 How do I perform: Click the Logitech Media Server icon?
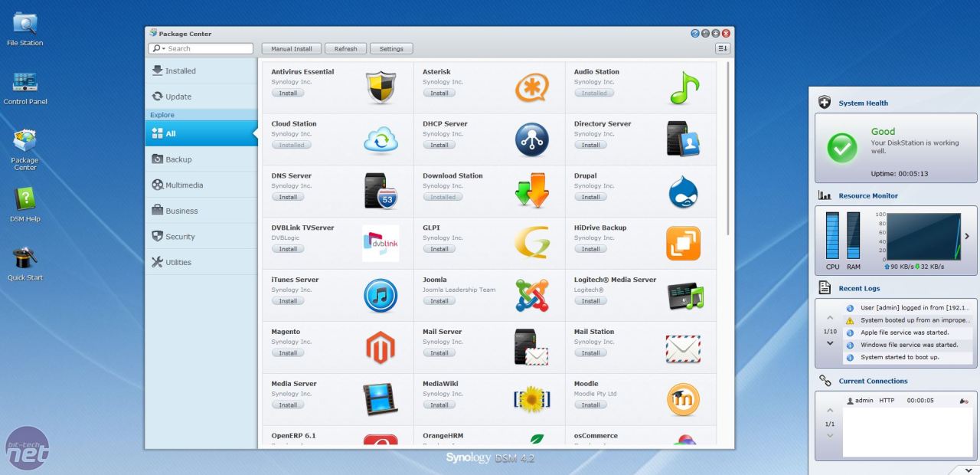click(x=684, y=296)
